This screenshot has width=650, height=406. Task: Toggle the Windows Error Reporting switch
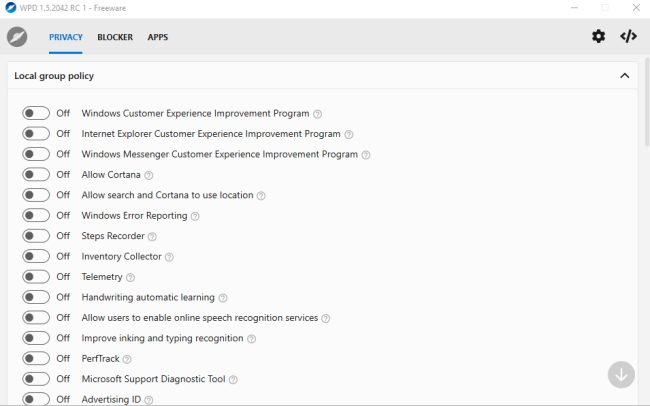[x=36, y=216]
